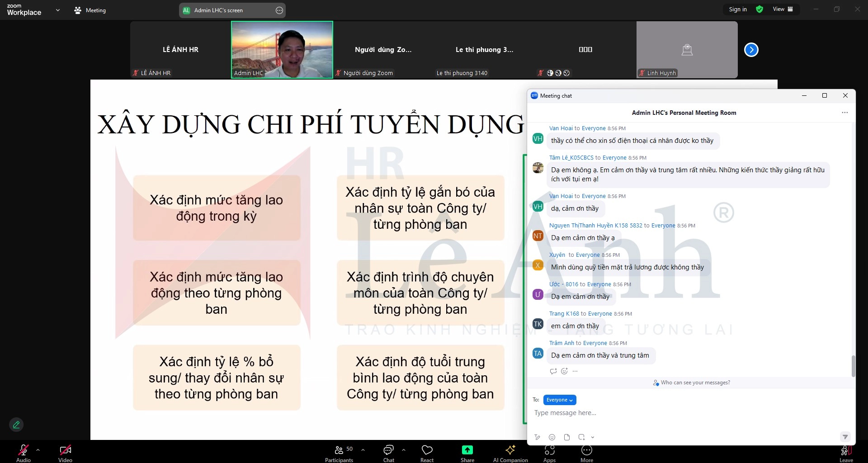Launch the AI Companion

pos(510,453)
